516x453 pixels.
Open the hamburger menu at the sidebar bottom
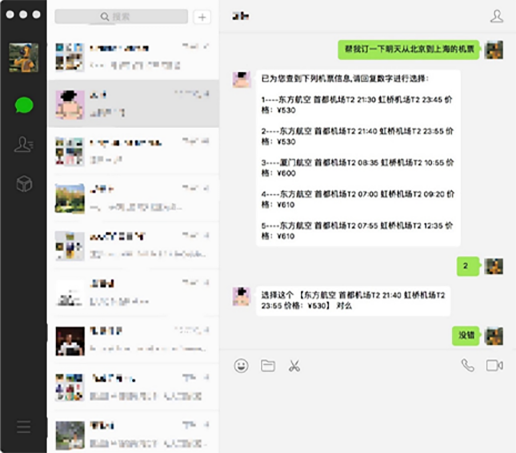click(24, 427)
